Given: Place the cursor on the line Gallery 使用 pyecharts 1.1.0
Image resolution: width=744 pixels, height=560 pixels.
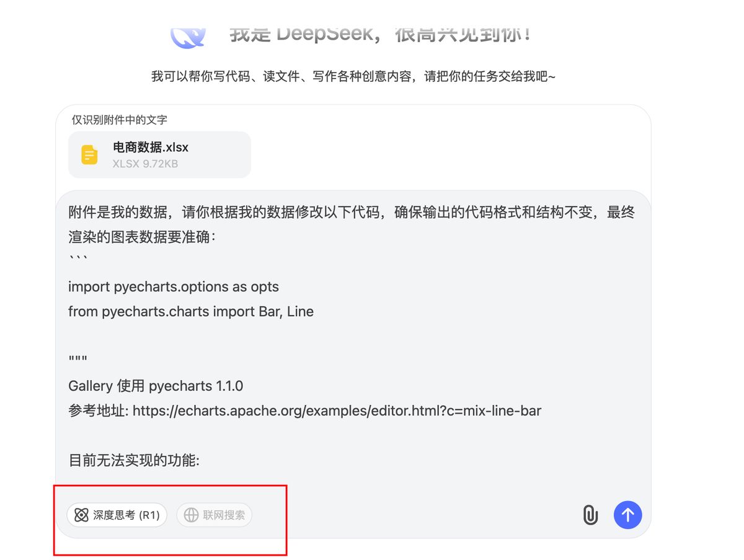Looking at the screenshot, I should click(156, 386).
